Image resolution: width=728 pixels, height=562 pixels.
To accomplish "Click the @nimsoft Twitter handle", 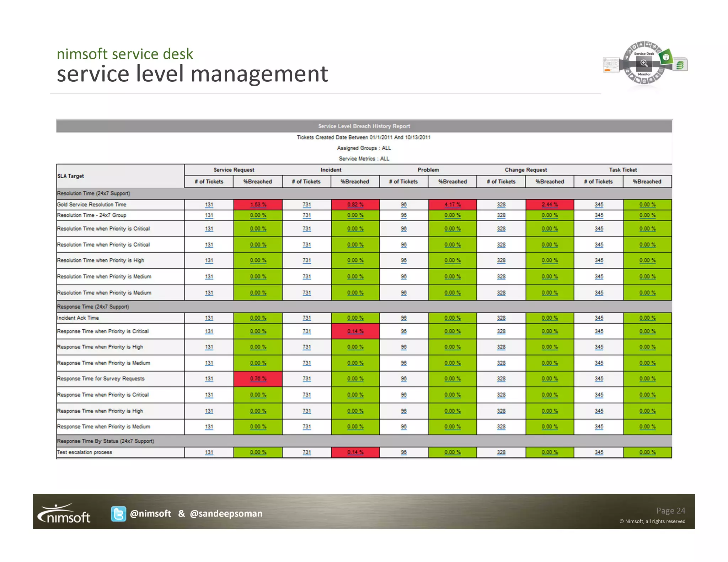I will point(150,514).
